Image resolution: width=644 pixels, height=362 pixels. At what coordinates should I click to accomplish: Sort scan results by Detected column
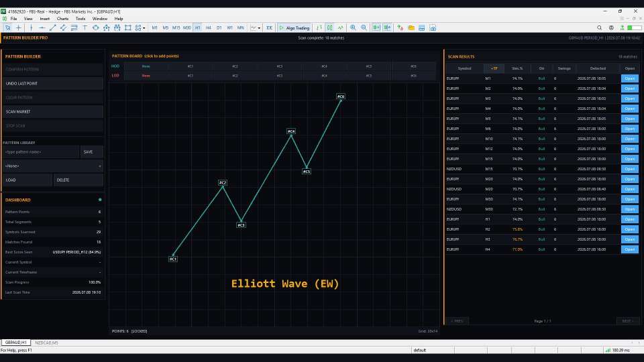pos(598,68)
